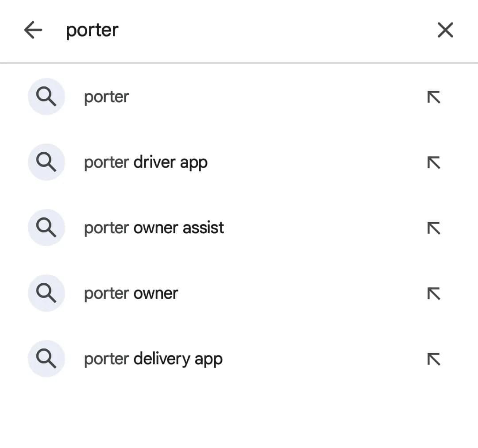The height and width of the screenshot is (448, 478).
Task: Click the word 'owner assist' in suggestions
Action: coord(178,228)
